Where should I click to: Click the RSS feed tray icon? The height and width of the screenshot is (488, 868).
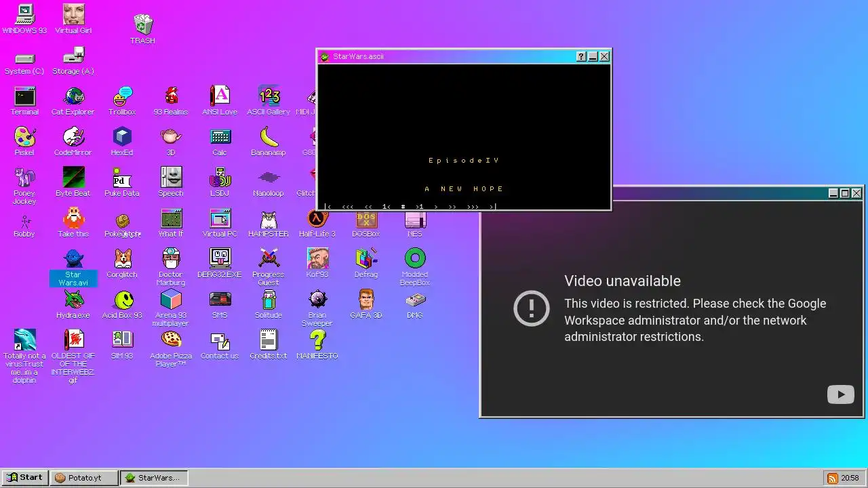[x=831, y=478]
